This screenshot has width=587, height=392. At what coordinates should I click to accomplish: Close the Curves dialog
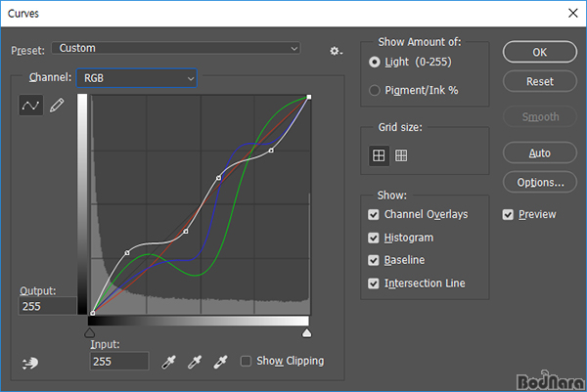click(572, 13)
